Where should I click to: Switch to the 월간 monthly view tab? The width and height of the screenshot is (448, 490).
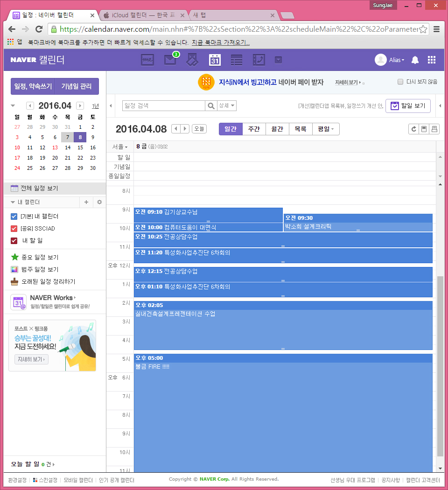pos(277,129)
